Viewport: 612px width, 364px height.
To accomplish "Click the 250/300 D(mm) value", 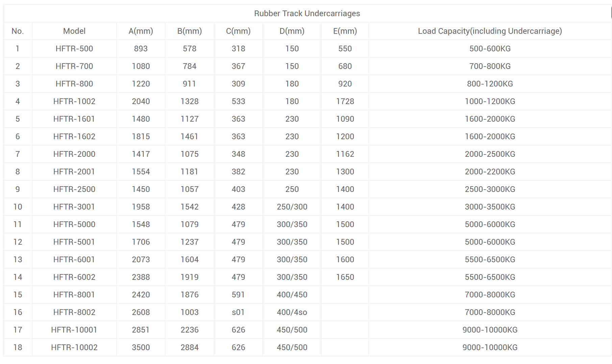I will pyautogui.click(x=292, y=207).
